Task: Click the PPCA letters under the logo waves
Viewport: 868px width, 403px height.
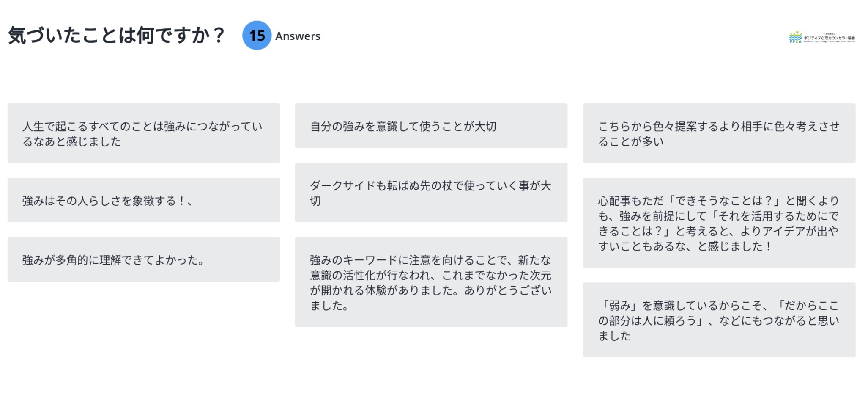Action: [795, 41]
